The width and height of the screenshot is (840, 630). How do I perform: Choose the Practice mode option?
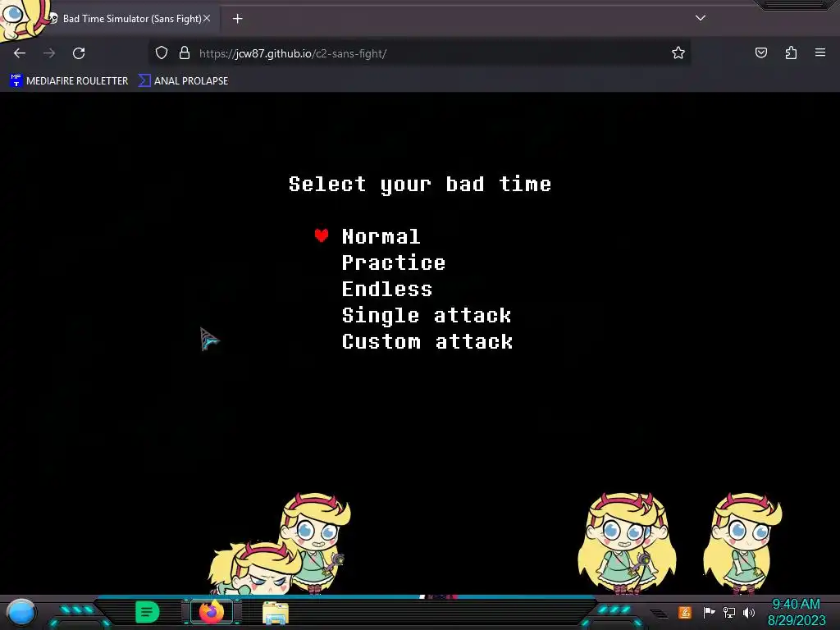pos(394,262)
